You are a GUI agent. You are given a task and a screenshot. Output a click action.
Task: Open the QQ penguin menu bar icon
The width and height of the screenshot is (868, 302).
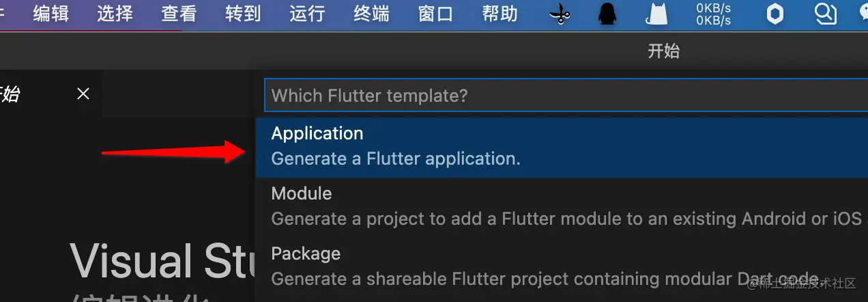click(607, 14)
